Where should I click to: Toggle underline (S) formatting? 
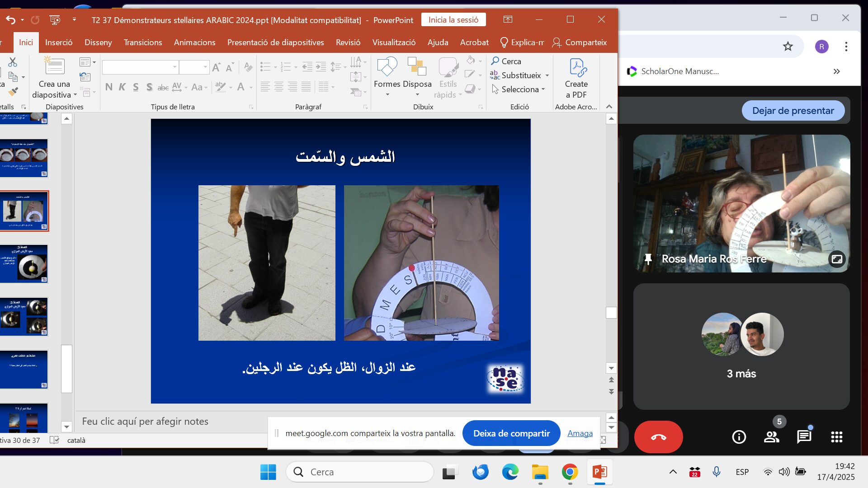tap(136, 87)
